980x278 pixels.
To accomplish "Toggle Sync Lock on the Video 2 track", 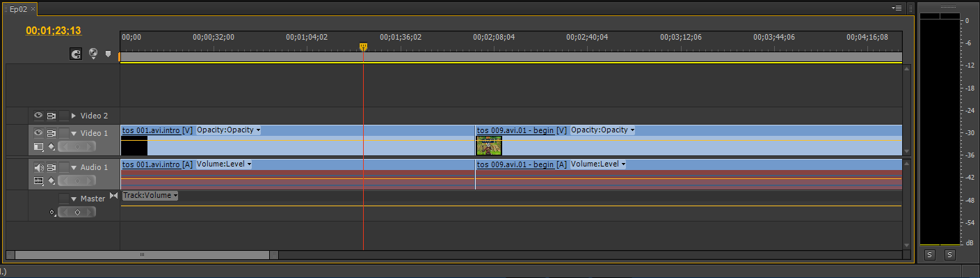I will [x=51, y=116].
